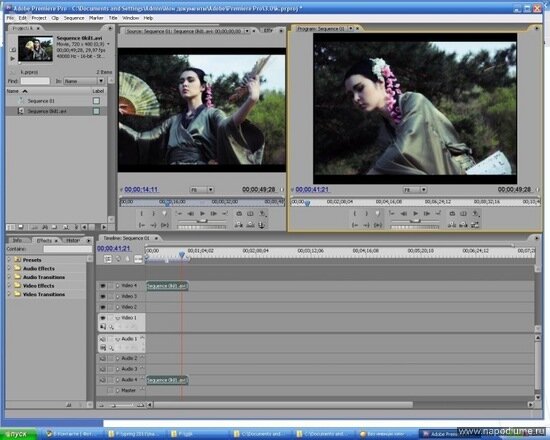
Task: Set unnumbered marker in Source monitor
Action: click(165, 213)
